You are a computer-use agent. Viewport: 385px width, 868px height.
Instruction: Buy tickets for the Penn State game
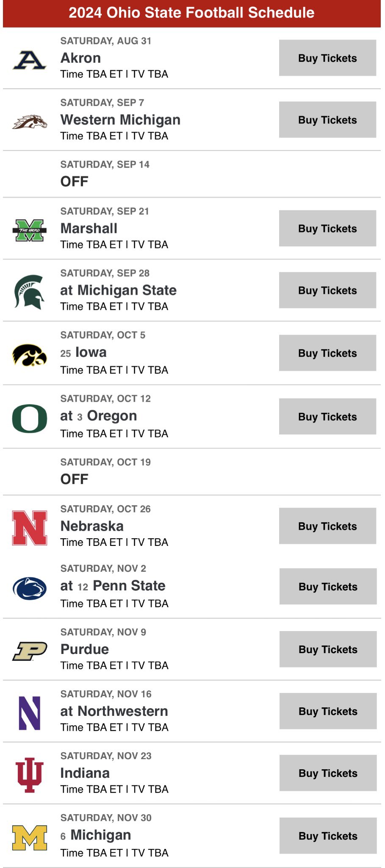[x=328, y=587]
